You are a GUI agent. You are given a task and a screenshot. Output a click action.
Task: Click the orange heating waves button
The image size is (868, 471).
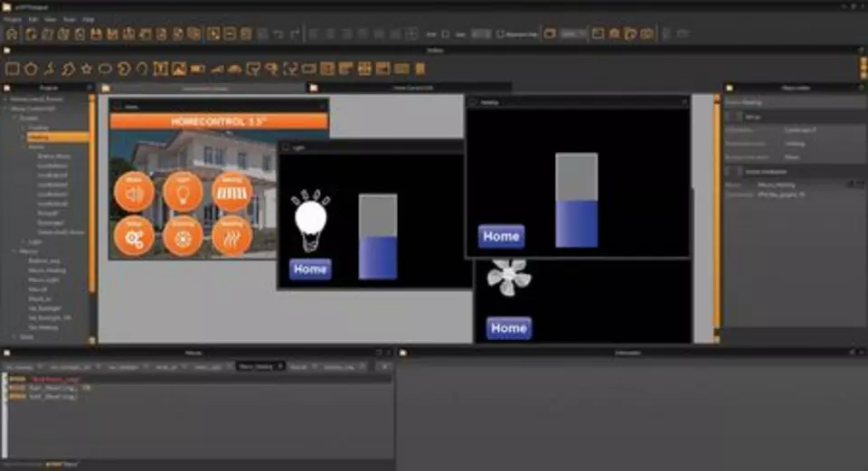pyautogui.click(x=231, y=237)
